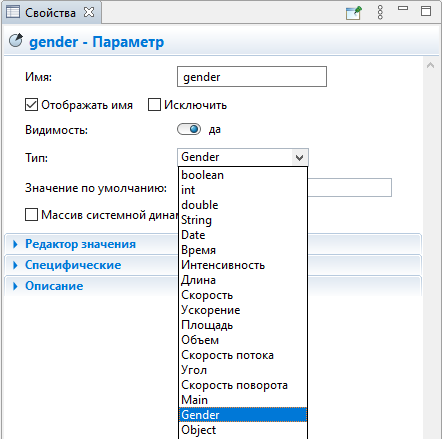442x439 pixels.
Task: Select boolean from the type list
Action: (x=243, y=175)
